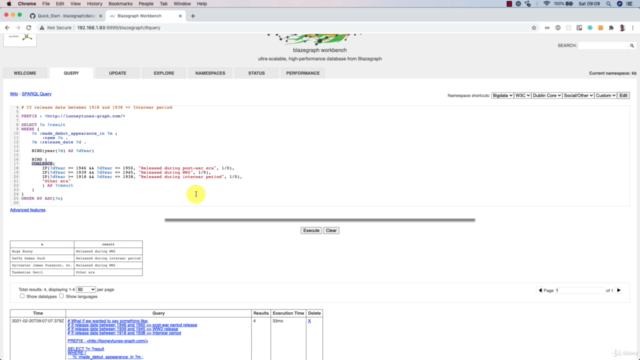The image size is (640, 360).
Task: Focus the SEARCH input field
Action: click(x=603, y=46)
